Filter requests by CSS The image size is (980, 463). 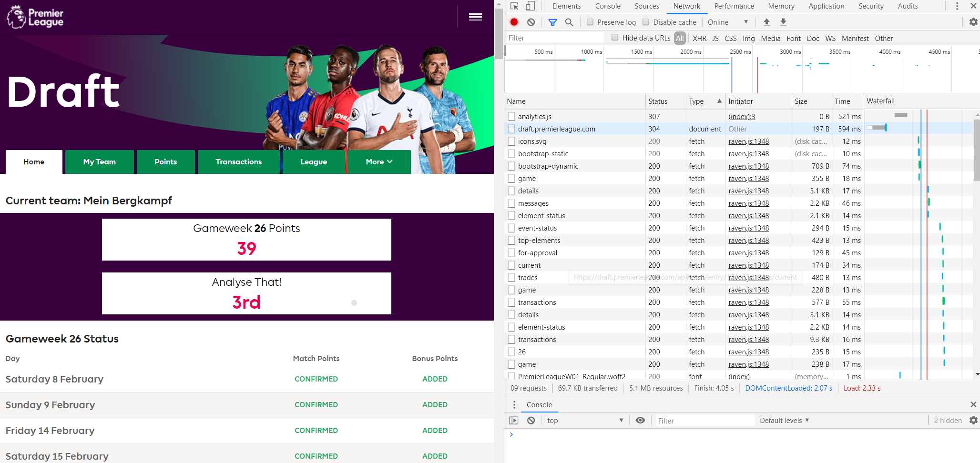pos(731,38)
